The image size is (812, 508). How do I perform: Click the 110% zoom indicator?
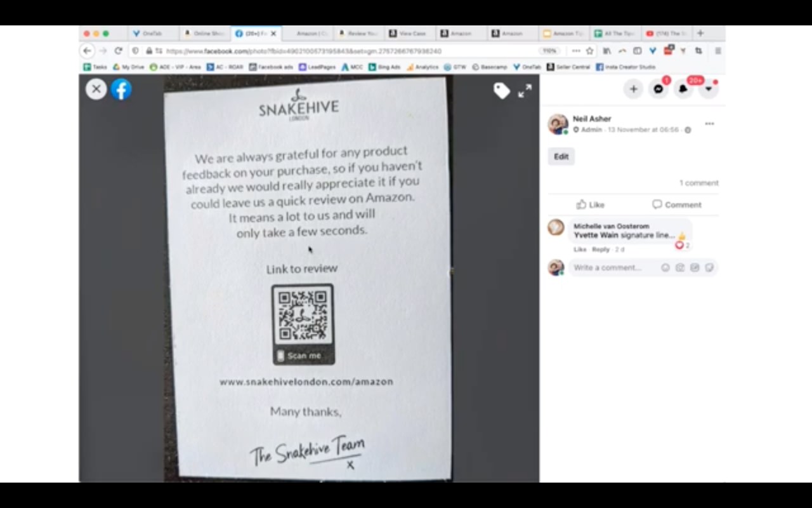549,51
